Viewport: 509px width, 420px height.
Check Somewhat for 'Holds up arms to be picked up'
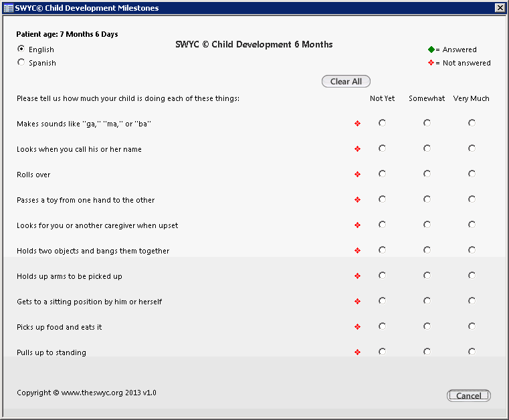click(427, 276)
